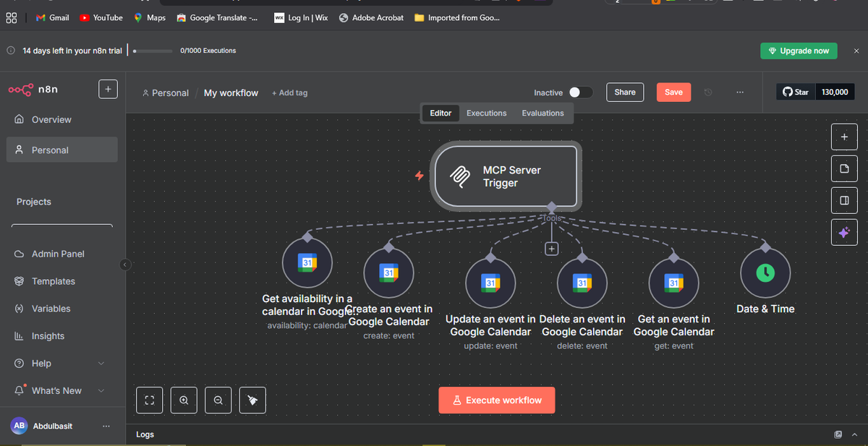This screenshot has height=446, width=868.
Task: Click the Upgrade now button
Action: 799,51
